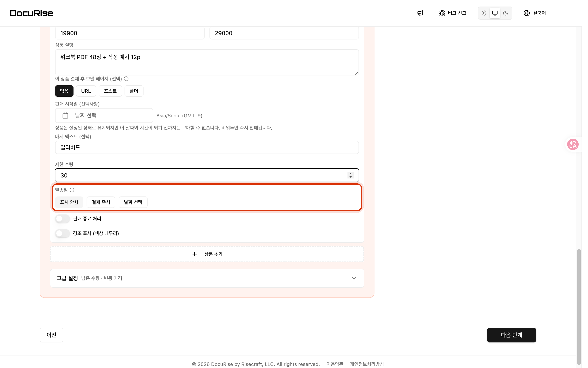Click the pink translate floating icon
The height and width of the screenshot is (368, 588).
pyautogui.click(x=573, y=144)
